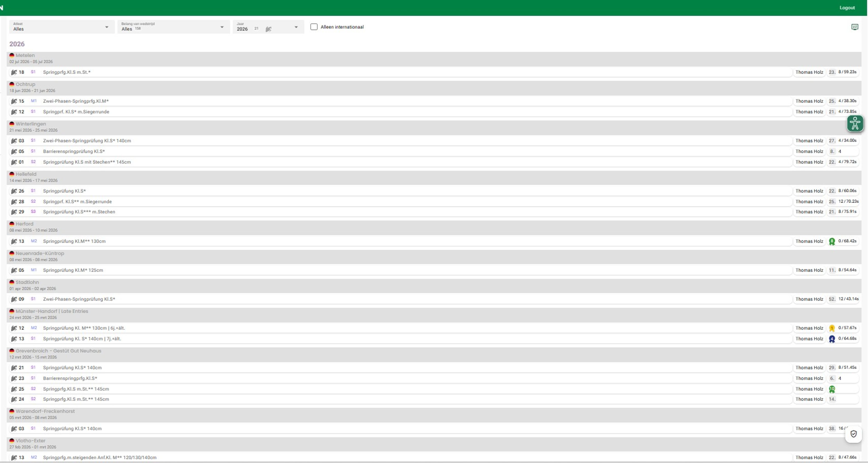Image resolution: width=868 pixels, height=463 pixels.
Task: Click result 12 / 70.23s
Action: [x=848, y=201]
